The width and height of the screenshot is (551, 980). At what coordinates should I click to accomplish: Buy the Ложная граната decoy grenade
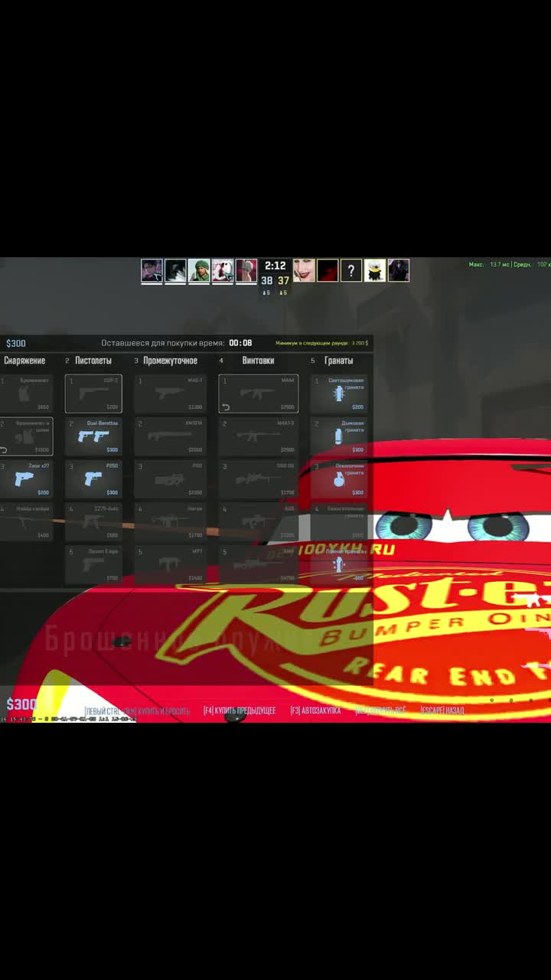[x=339, y=565]
